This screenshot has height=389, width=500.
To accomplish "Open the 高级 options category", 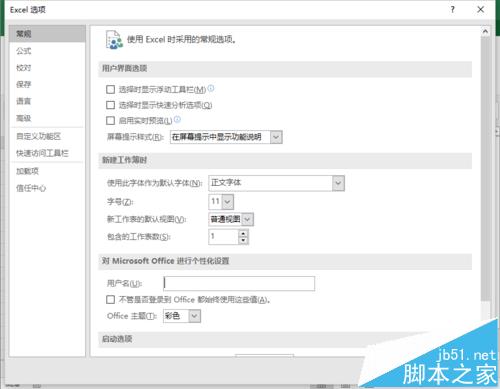I will pyautogui.click(x=47, y=118).
